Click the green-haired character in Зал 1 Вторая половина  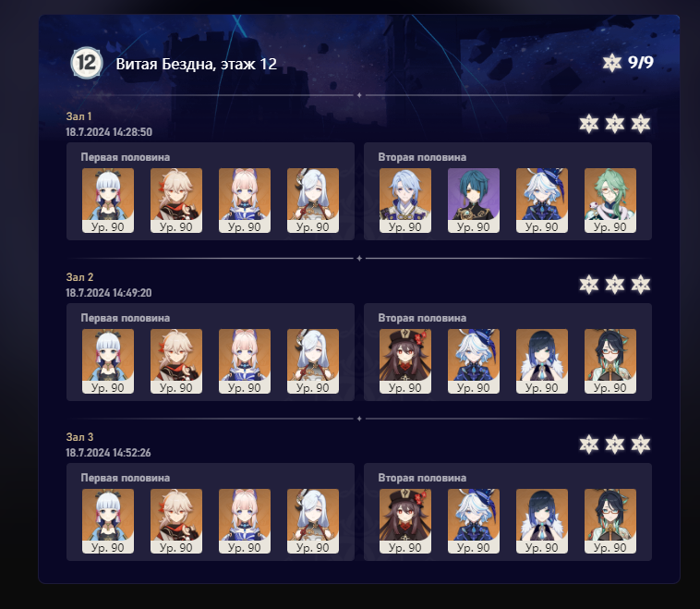click(x=610, y=201)
